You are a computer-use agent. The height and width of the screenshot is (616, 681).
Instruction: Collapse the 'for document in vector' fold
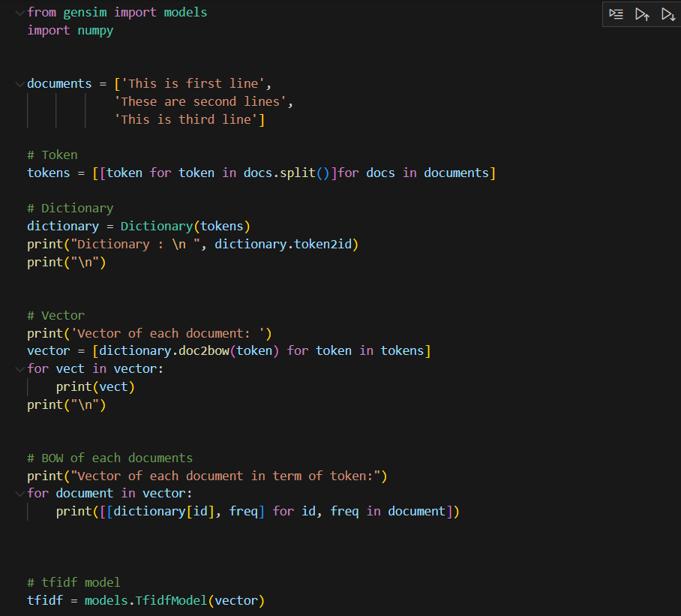19,494
